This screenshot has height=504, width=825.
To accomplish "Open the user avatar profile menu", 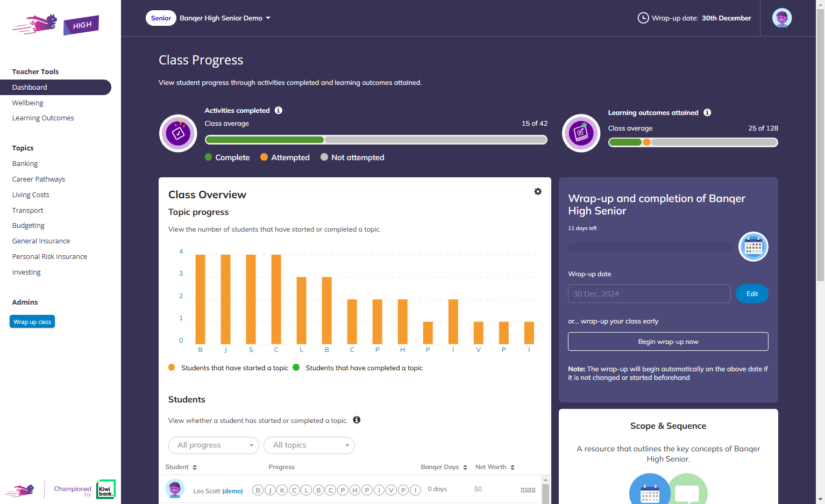I will click(782, 18).
